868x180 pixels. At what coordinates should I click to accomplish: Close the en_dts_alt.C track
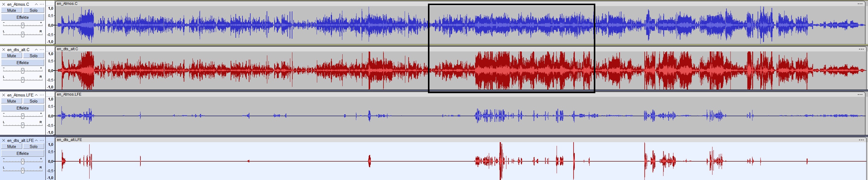(x=4, y=50)
